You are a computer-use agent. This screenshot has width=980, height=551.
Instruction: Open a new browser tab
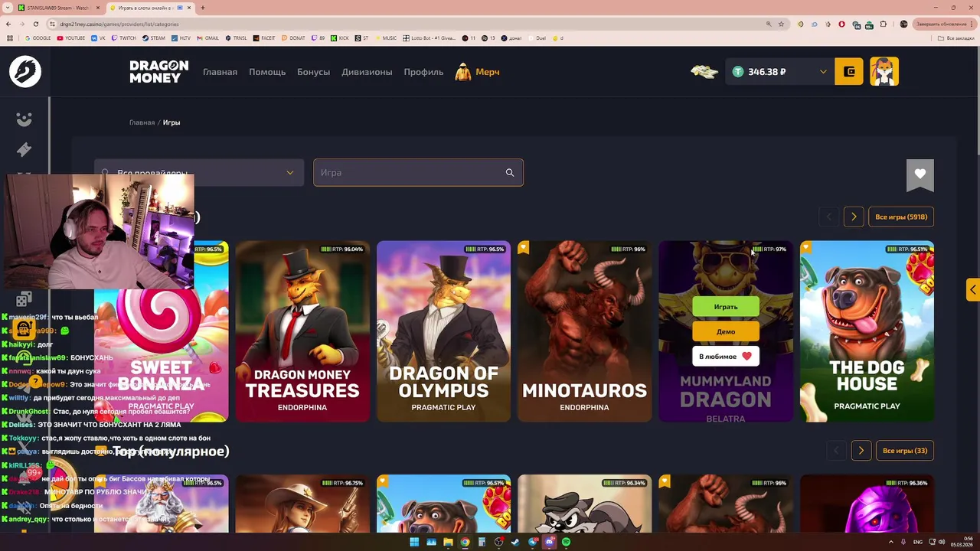click(x=202, y=8)
